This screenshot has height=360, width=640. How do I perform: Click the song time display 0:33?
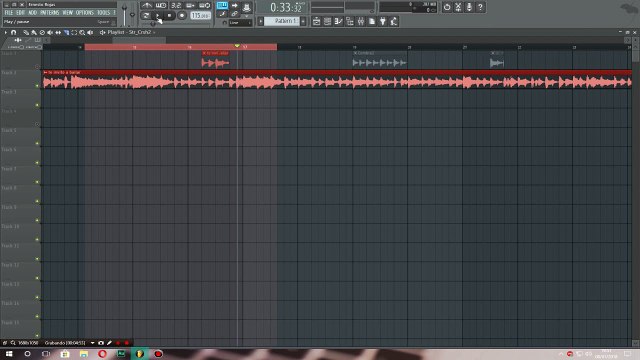point(287,7)
